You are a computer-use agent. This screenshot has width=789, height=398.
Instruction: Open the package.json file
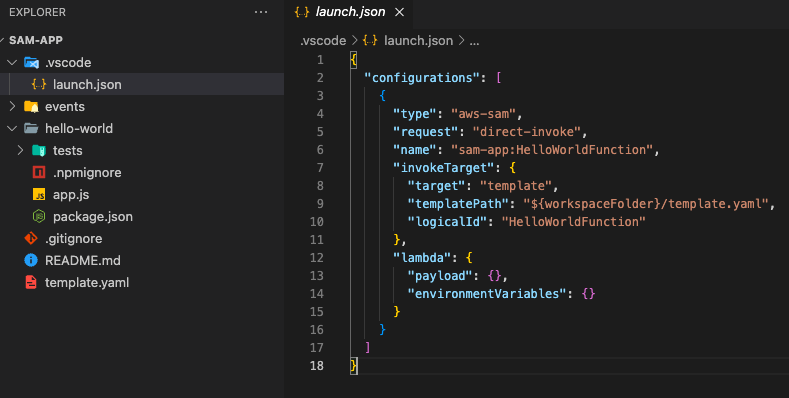(93, 216)
